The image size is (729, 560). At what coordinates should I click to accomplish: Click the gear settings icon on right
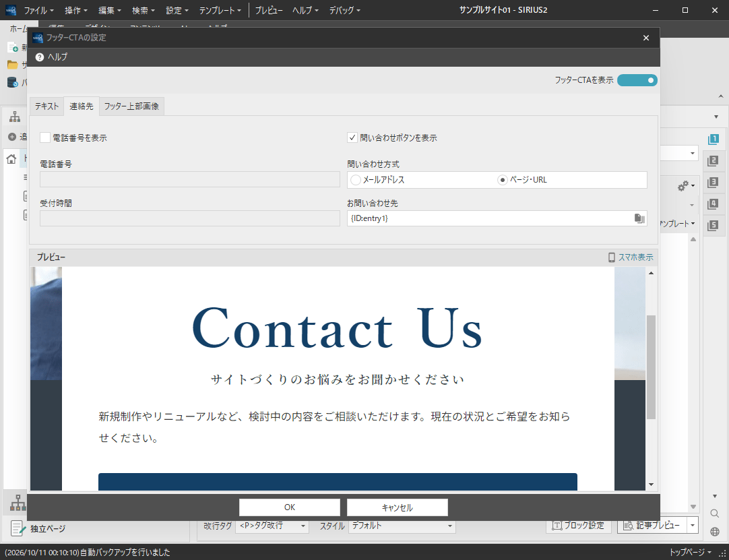(683, 186)
